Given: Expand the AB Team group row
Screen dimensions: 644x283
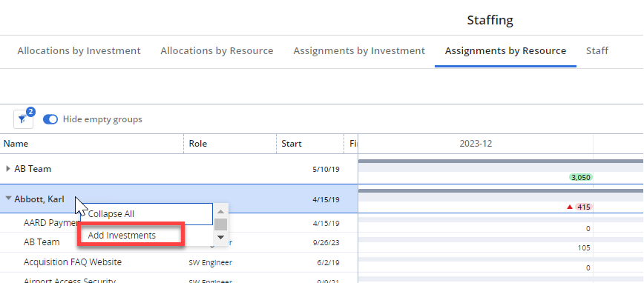Looking at the screenshot, I should pos(8,169).
